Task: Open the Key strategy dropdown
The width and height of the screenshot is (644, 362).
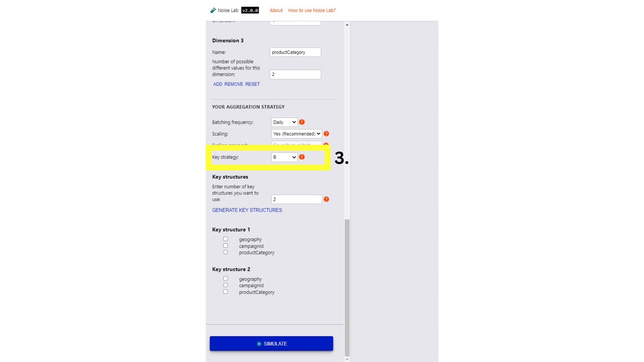Action: point(283,157)
